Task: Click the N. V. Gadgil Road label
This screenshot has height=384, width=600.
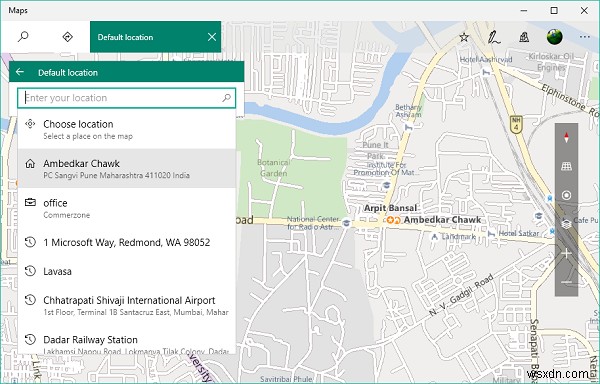Action: [461, 295]
